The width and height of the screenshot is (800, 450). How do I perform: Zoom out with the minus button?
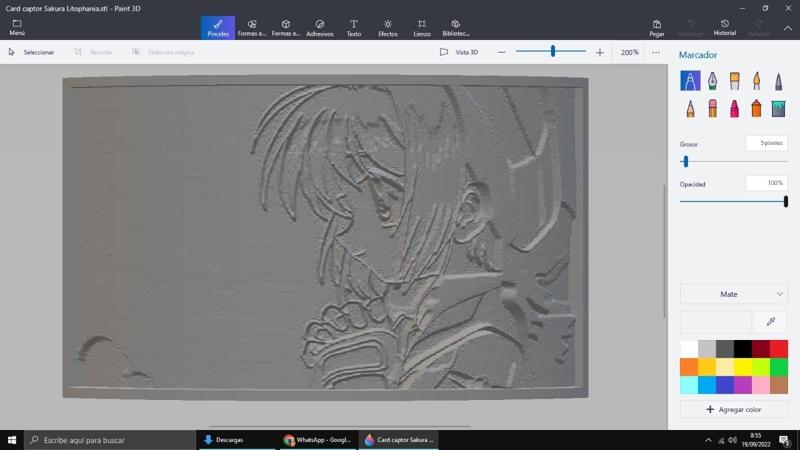click(502, 52)
